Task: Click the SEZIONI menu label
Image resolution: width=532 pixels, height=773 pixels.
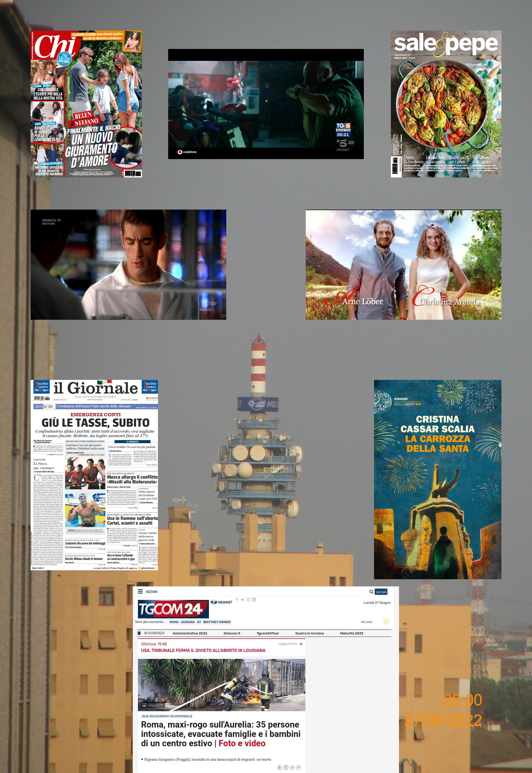Action: 151,591
